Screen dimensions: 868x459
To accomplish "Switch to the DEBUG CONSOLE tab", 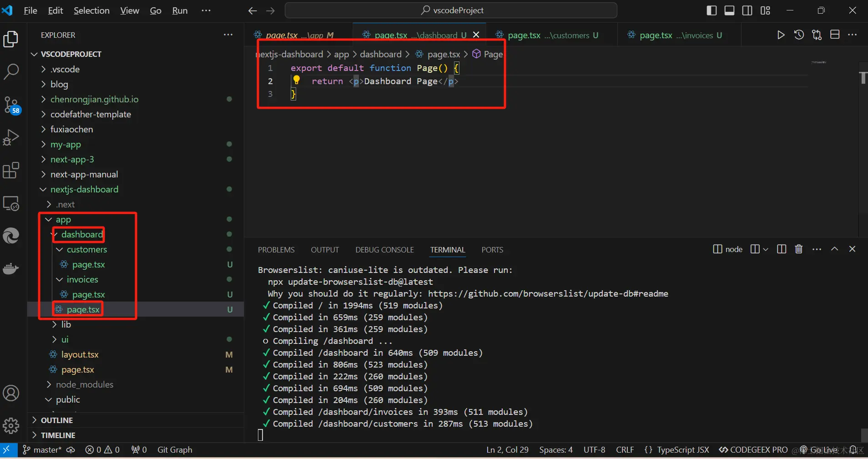I will tap(384, 250).
